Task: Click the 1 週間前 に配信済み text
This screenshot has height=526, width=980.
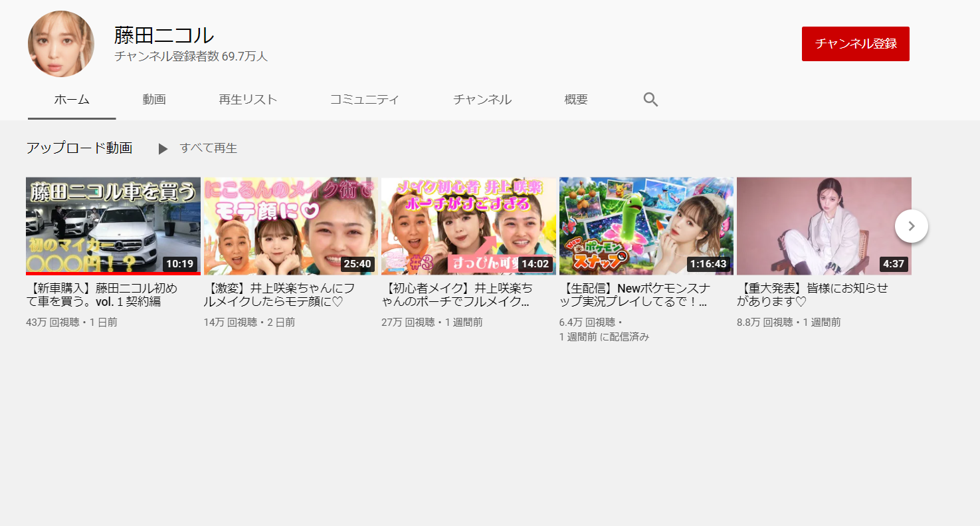Action: tap(604, 337)
